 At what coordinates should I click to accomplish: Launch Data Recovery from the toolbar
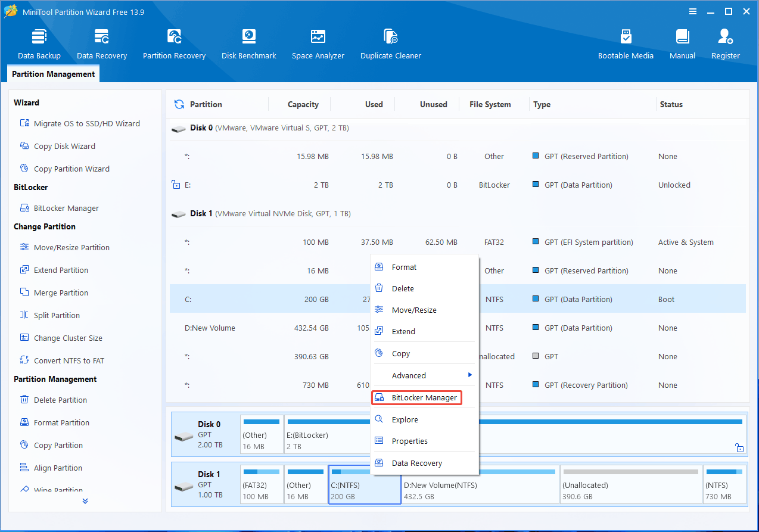tap(102, 43)
